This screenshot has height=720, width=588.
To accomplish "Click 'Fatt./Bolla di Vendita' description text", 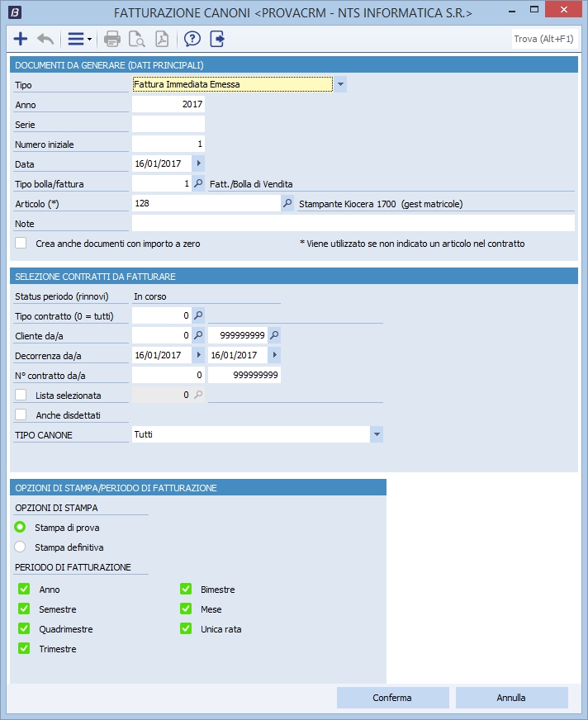I will pyautogui.click(x=251, y=184).
